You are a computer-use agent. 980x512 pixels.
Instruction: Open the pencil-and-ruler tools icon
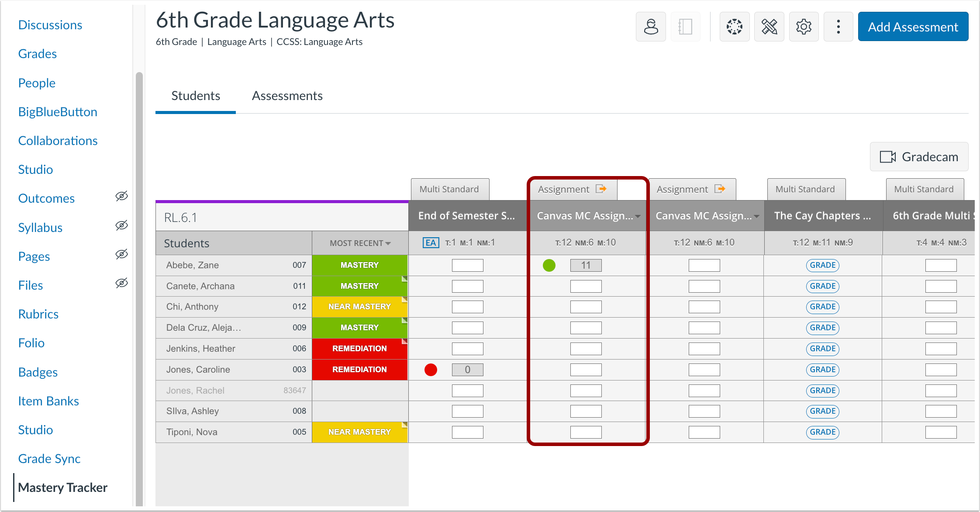[769, 27]
